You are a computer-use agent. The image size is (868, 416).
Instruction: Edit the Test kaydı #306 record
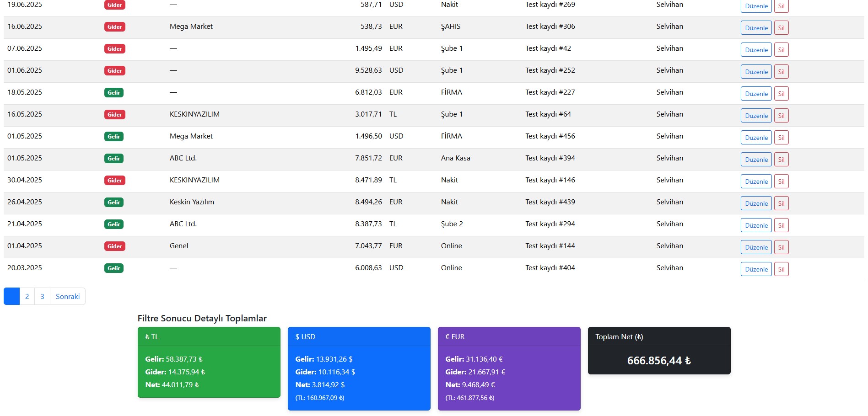(756, 28)
